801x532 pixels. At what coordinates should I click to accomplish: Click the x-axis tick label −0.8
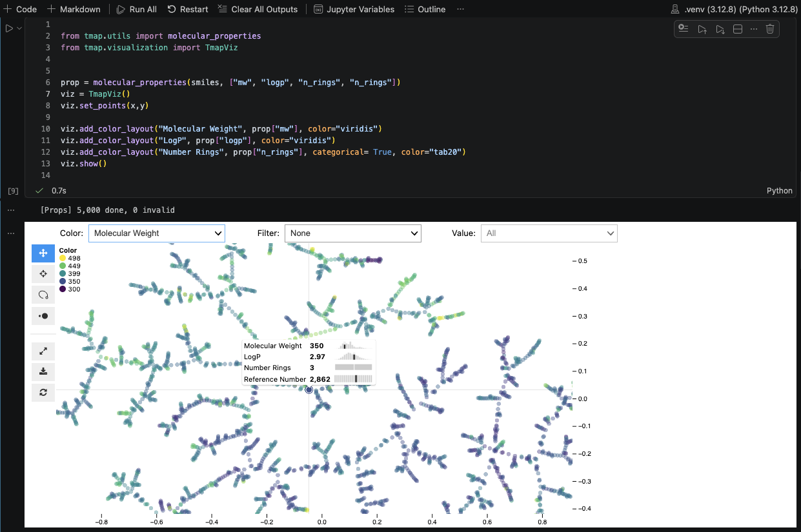click(x=101, y=523)
